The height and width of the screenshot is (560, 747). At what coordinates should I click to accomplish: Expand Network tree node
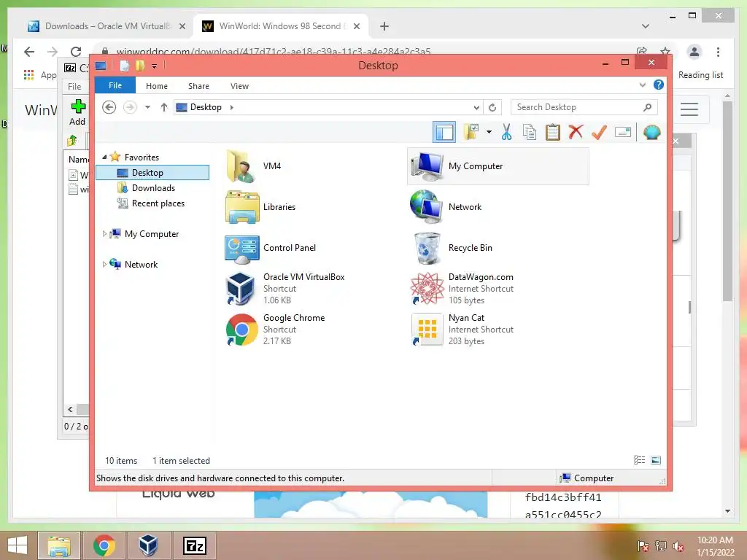click(104, 264)
